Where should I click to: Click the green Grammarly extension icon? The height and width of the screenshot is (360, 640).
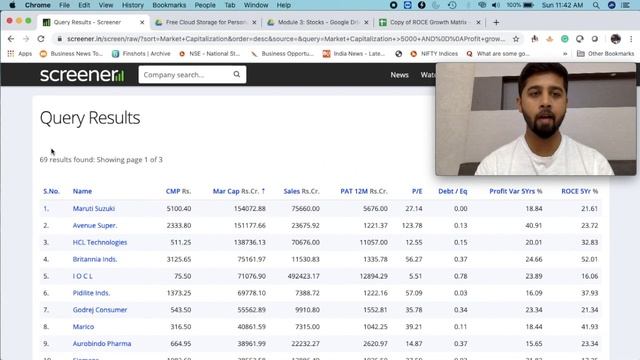pos(564,39)
